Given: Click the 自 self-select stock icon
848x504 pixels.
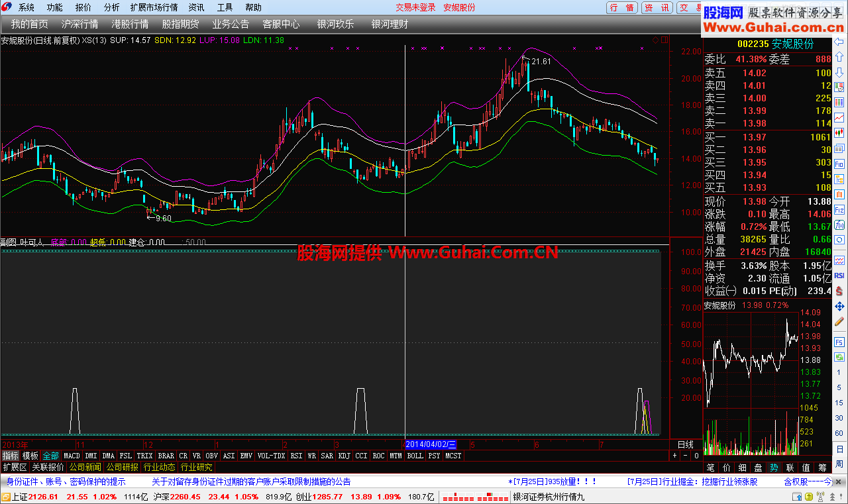Looking at the screenshot, I should [x=839, y=193].
